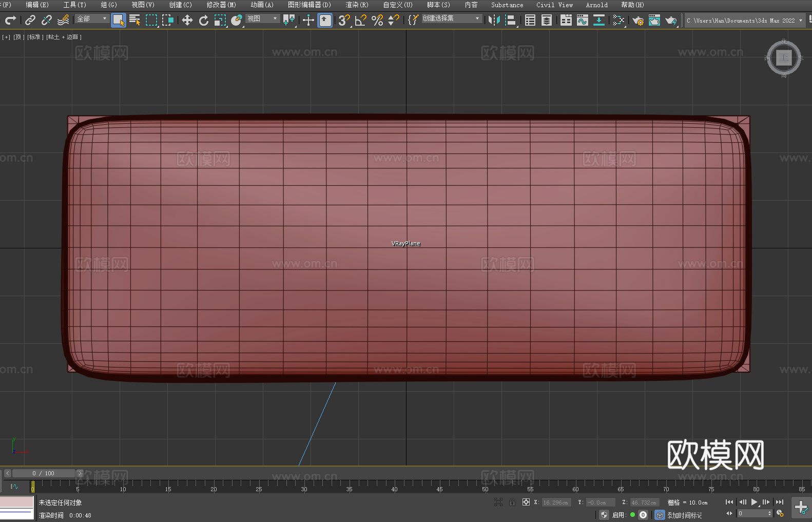Show the Ribbon toggle icon
Viewport: 812px width, 522px height.
[566, 20]
